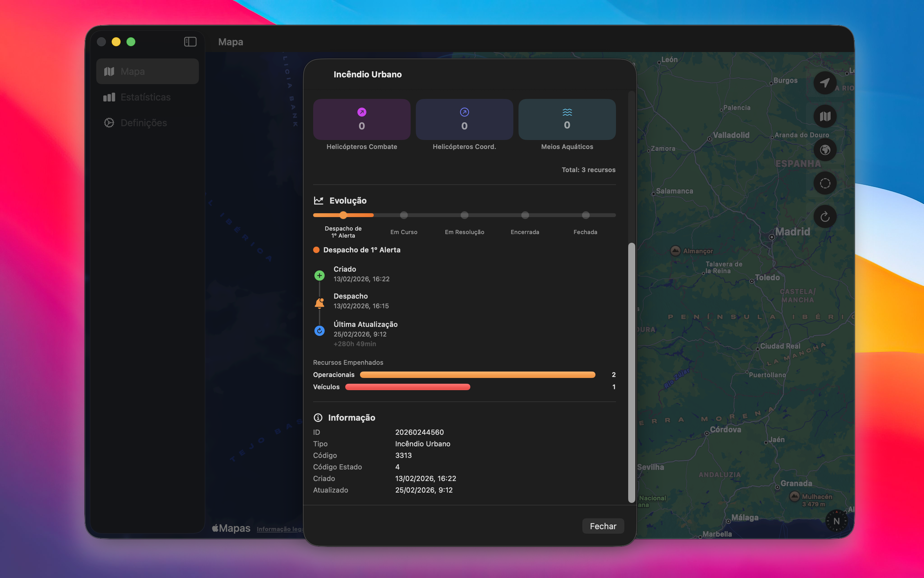Click the Fechar button

[603, 526]
